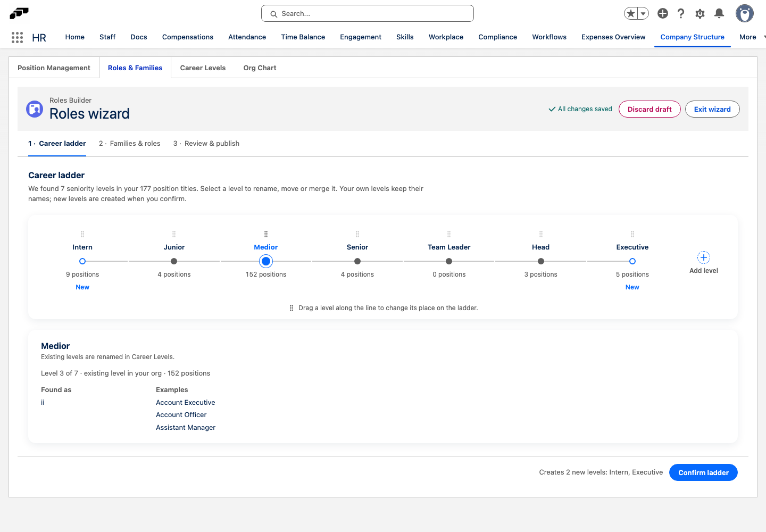Click in the Search input field

[x=368, y=13]
